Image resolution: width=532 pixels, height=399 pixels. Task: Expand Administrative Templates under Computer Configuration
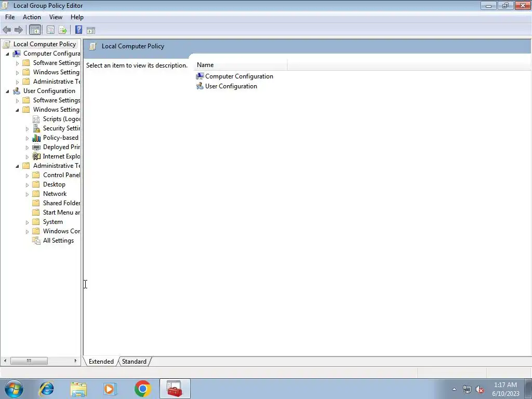(17, 82)
